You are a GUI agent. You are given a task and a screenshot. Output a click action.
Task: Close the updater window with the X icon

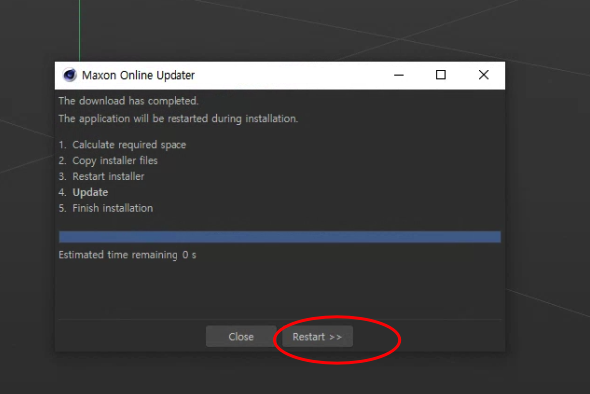click(484, 75)
